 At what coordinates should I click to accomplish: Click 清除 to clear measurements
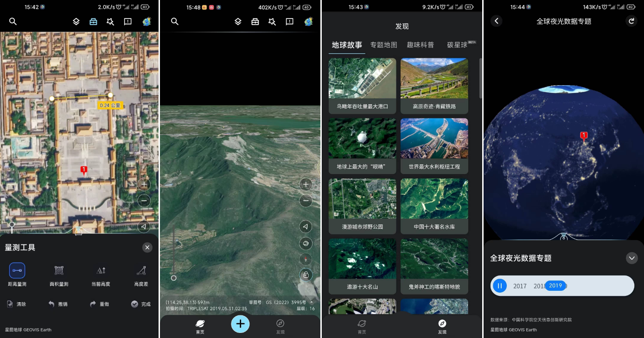(17, 304)
